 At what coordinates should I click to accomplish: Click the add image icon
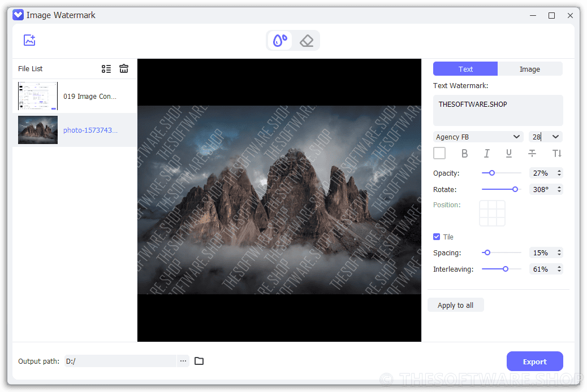coord(29,40)
